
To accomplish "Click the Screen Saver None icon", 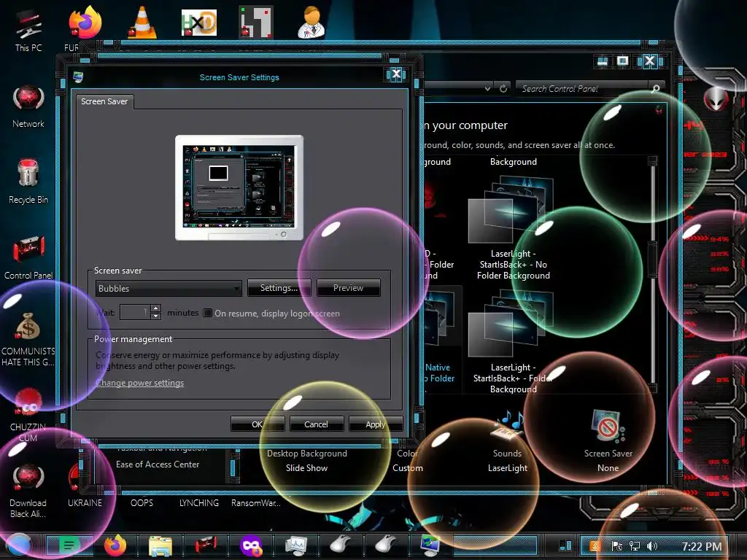I will pyautogui.click(x=608, y=426).
